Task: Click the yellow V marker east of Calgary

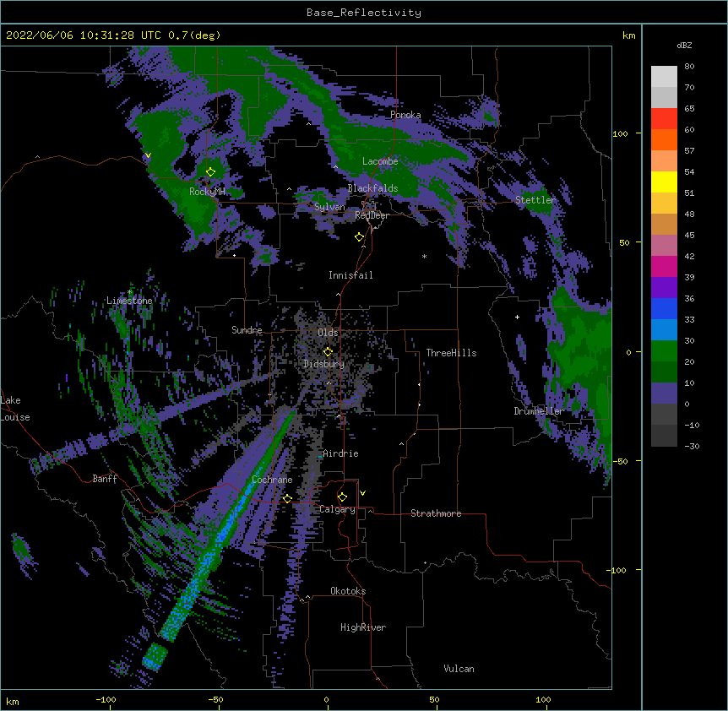Action: click(x=362, y=493)
